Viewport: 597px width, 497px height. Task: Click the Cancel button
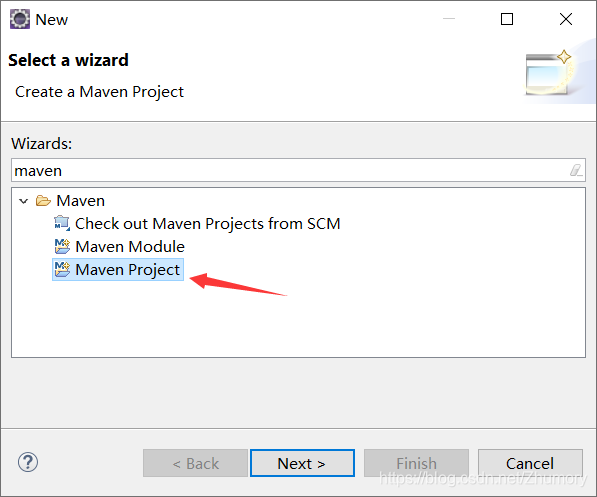(530, 463)
